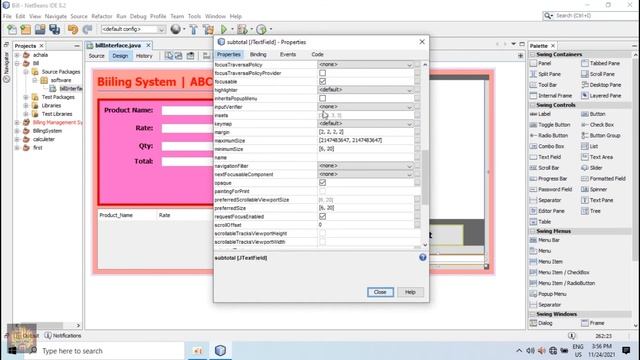Open the Refactor menu

pos(102,16)
